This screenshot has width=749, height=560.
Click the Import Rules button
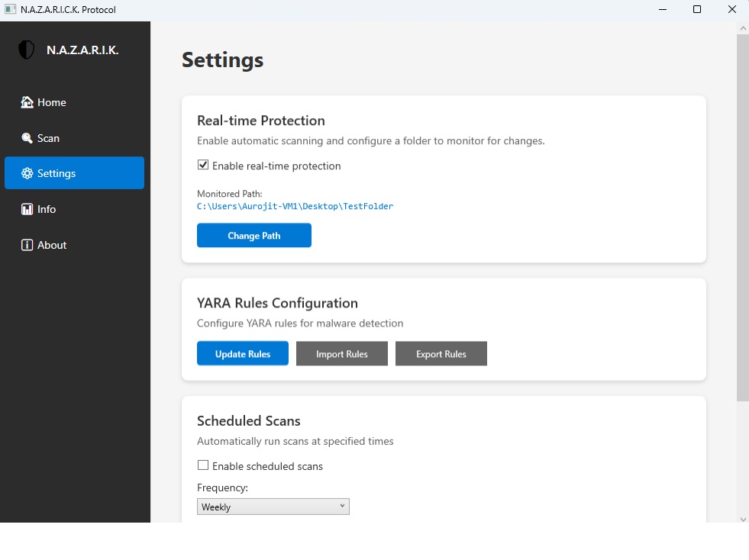(342, 354)
